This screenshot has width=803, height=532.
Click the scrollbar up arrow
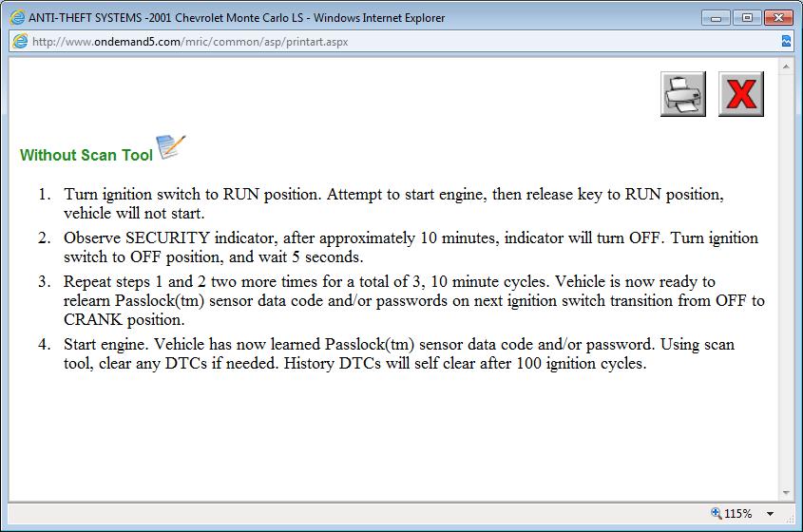click(786, 66)
